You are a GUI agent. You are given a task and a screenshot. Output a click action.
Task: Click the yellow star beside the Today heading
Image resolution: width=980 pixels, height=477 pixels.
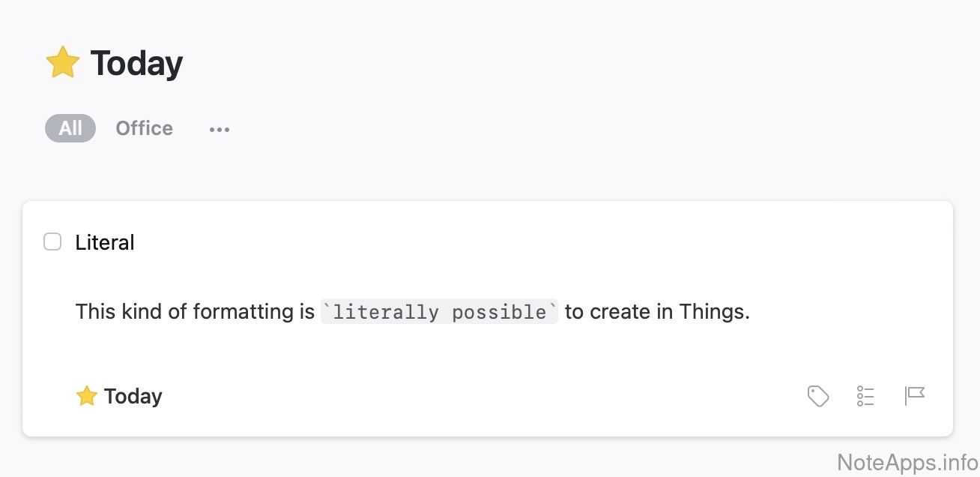pos(63,61)
